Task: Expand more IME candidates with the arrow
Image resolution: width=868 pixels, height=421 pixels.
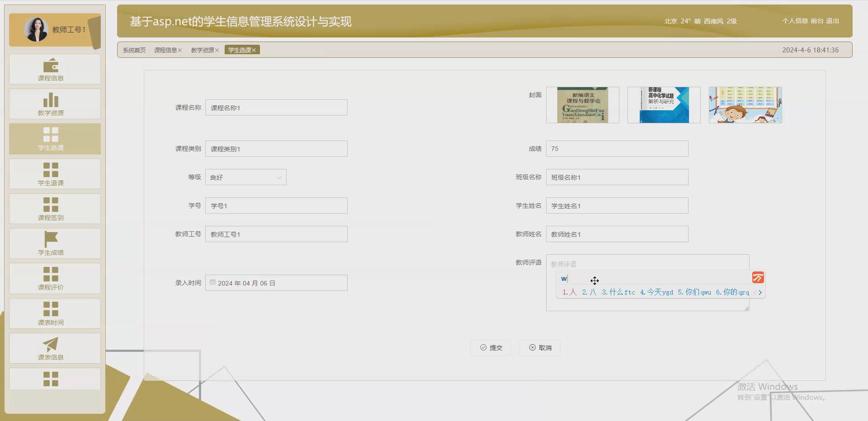Action: pos(761,292)
